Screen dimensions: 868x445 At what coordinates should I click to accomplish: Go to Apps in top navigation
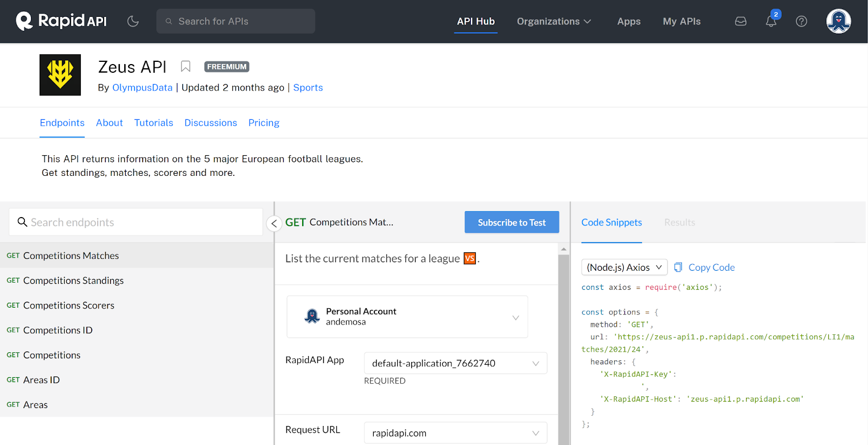[629, 21]
